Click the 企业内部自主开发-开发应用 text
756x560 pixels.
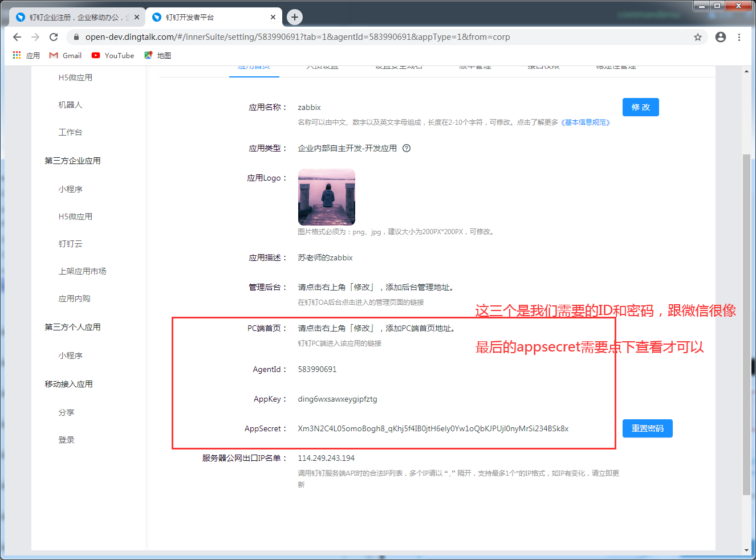coord(347,148)
